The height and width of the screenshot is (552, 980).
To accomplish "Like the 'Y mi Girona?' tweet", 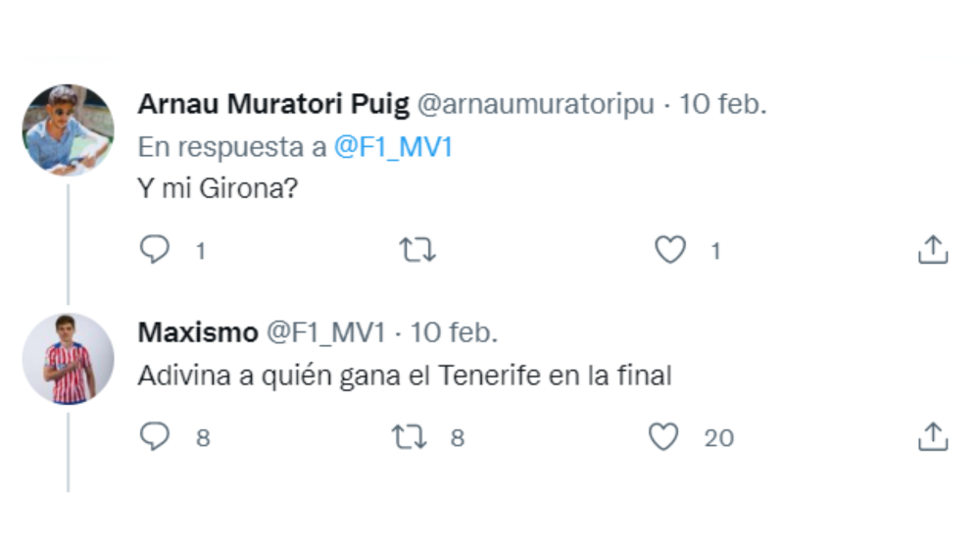I will pos(670,251).
